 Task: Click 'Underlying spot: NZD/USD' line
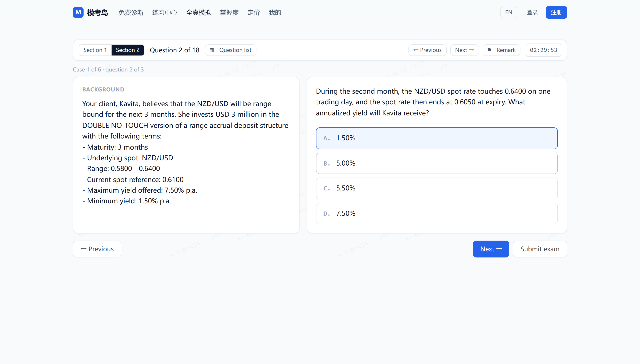click(128, 158)
